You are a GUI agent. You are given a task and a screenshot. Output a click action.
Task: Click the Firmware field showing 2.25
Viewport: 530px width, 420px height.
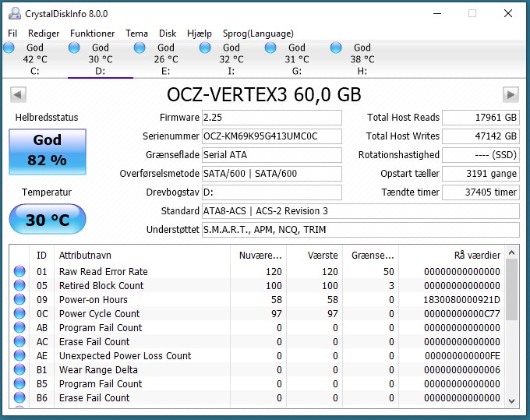coord(272,118)
